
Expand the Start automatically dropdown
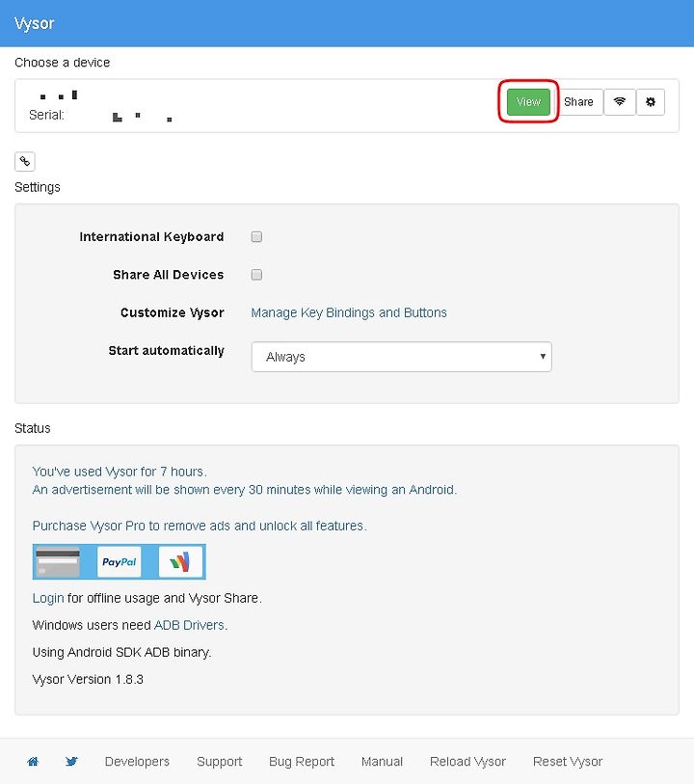click(x=401, y=357)
